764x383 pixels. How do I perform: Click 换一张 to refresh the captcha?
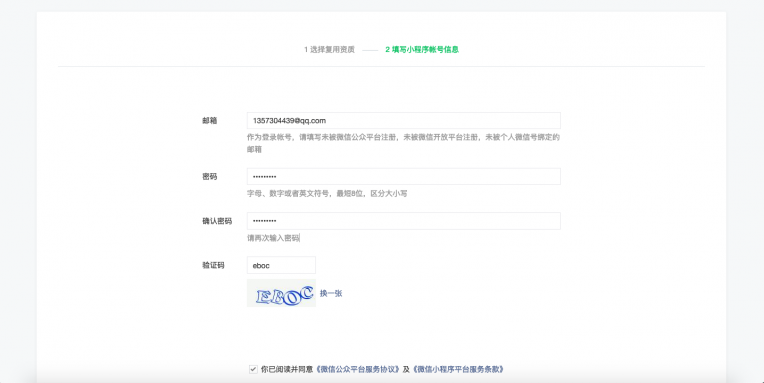click(331, 293)
